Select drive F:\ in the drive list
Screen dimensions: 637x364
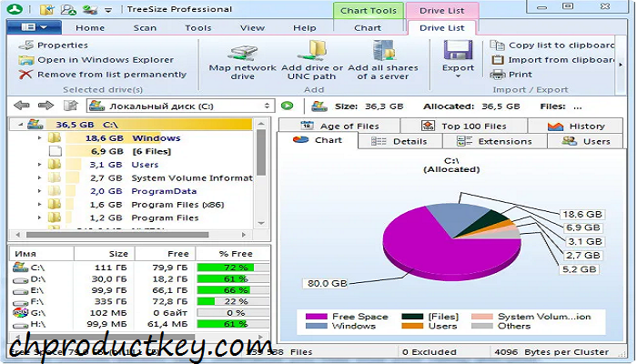coord(140,301)
